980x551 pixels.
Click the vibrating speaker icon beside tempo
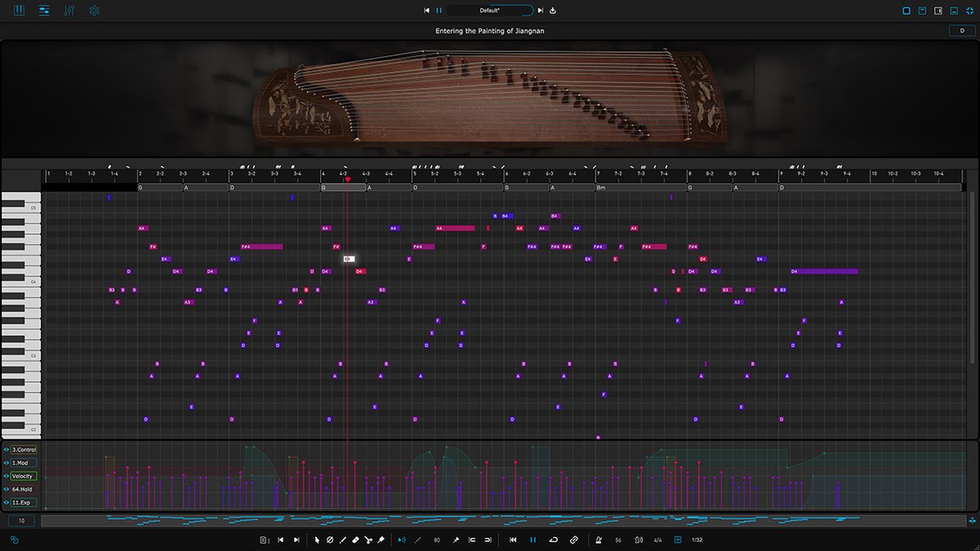(638, 540)
